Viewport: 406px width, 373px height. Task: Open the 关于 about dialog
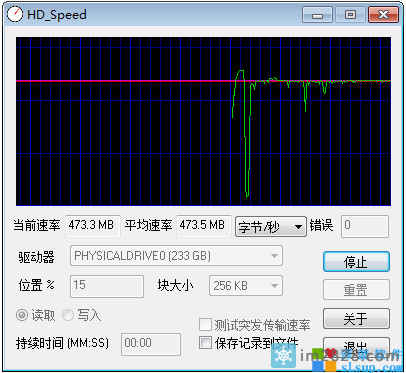click(x=356, y=318)
